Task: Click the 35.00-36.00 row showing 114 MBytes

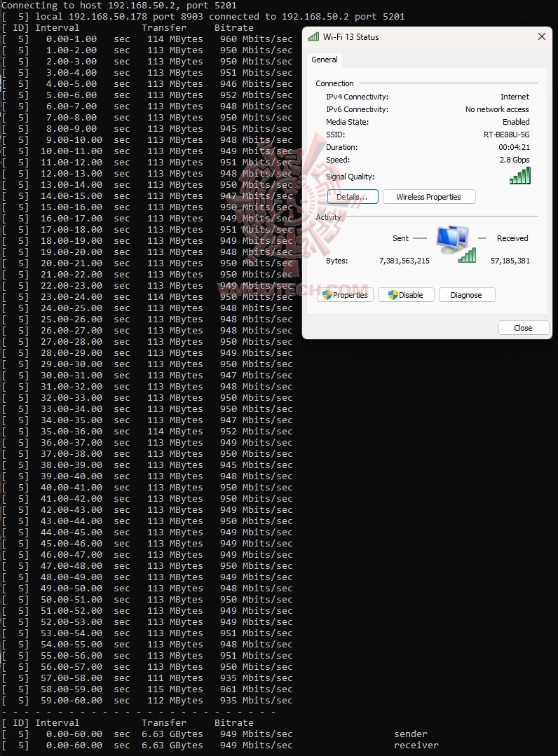Action: point(147,432)
